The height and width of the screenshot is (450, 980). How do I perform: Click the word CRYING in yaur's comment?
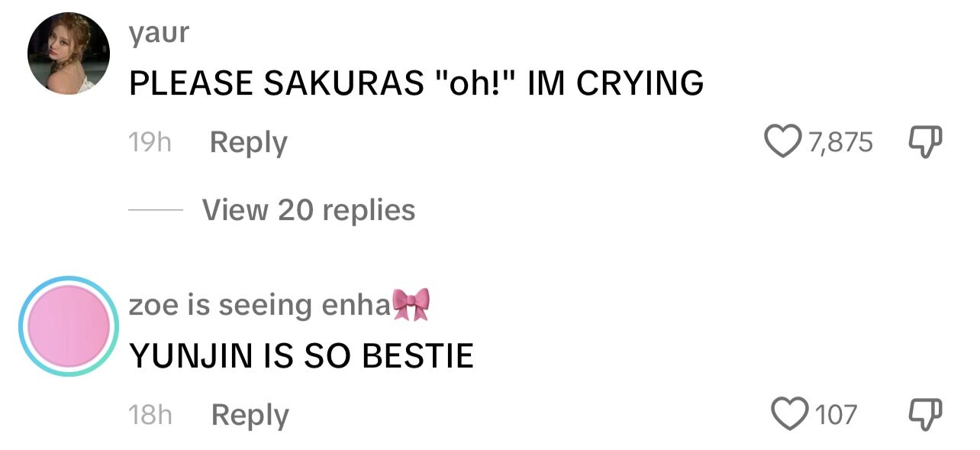pos(640,83)
